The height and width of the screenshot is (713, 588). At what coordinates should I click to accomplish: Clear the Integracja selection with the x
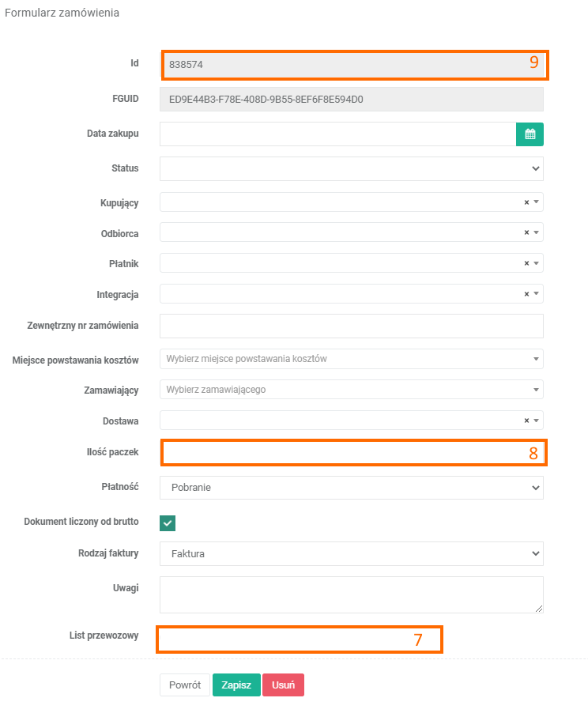(x=526, y=294)
